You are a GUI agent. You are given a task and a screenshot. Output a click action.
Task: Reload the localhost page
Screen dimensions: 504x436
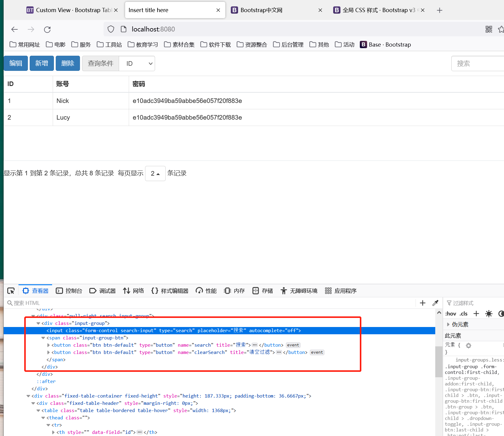pos(47,29)
